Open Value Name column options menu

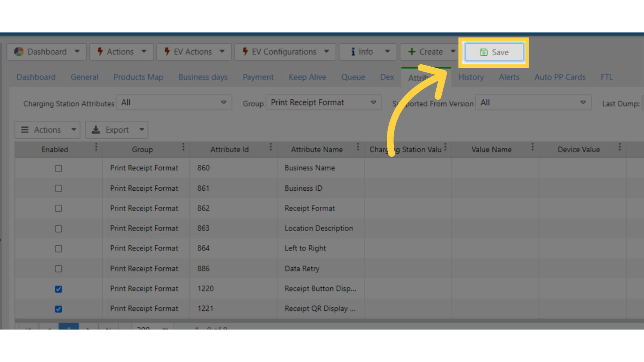532,147
